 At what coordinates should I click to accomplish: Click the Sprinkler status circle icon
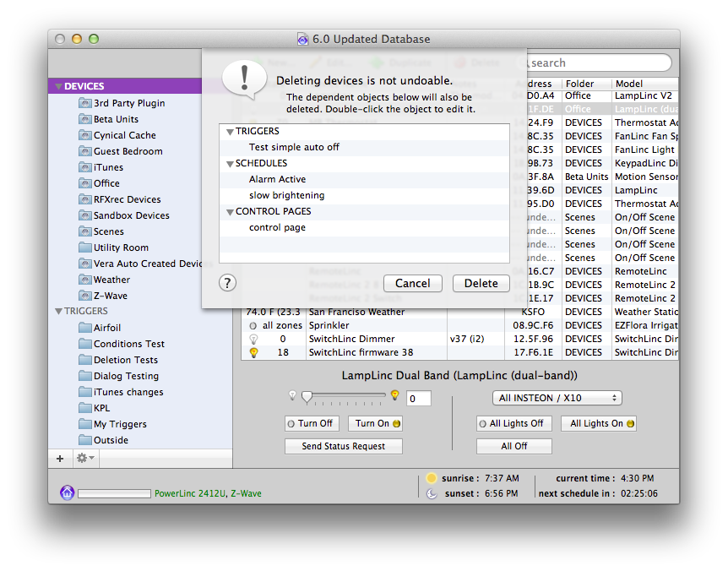[253, 326]
